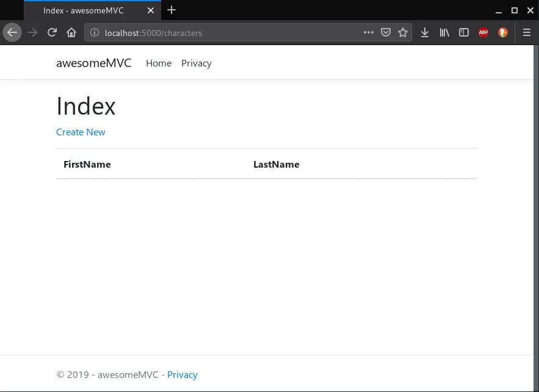The image size is (539, 392).
Task: Select the Index - awesomeMVC tab
Action: tap(92, 10)
